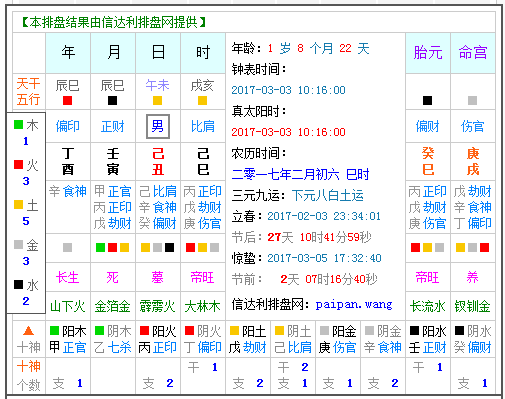The image size is (505, 399).
Task: Click the yellow square next to 阳土
Action: click(x=234, y=331)
